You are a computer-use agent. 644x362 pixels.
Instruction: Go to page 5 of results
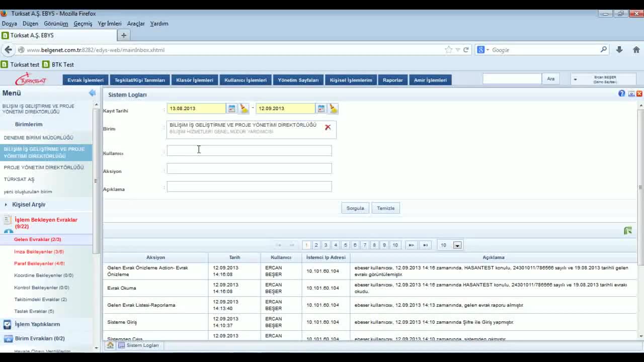(345, 245)
